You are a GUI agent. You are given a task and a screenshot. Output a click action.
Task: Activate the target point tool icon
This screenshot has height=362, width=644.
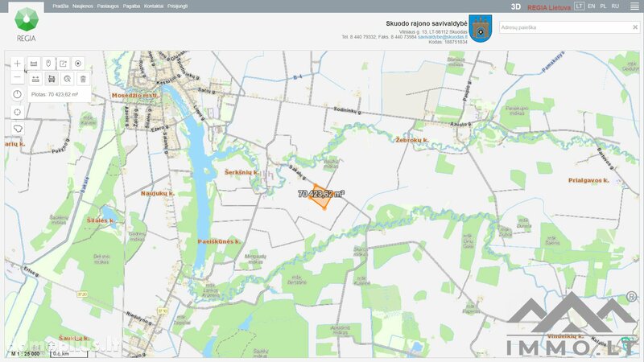click(78, 64)
